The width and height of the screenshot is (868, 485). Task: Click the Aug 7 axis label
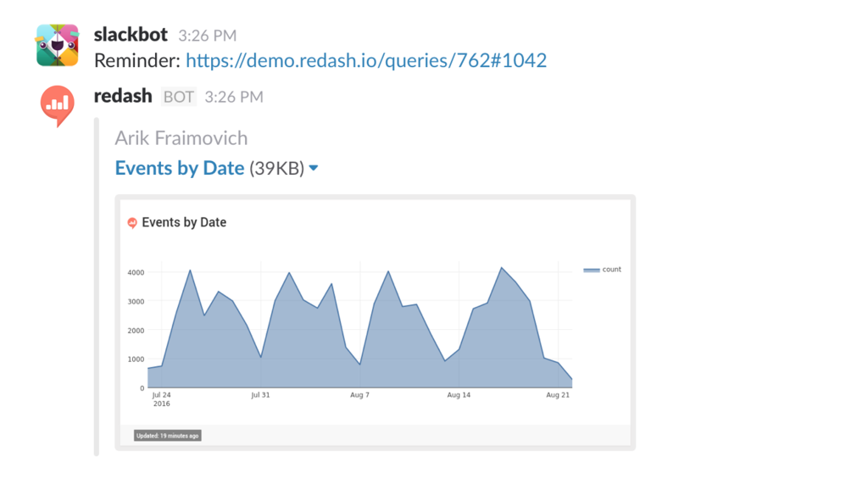[359, 395]
